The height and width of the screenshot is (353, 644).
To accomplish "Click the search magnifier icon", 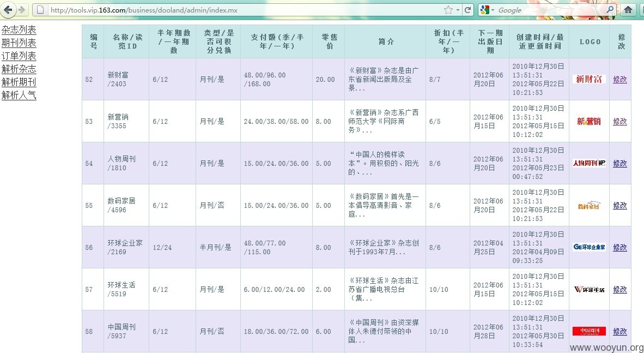I will click(x=610, y=9).
